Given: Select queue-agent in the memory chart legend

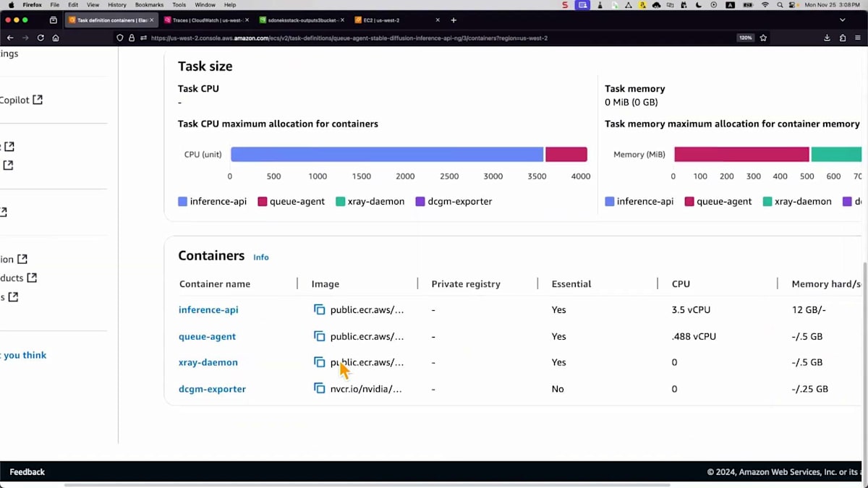Looking at the screenshot, I should pyautogui.click(x=718, y=202).
